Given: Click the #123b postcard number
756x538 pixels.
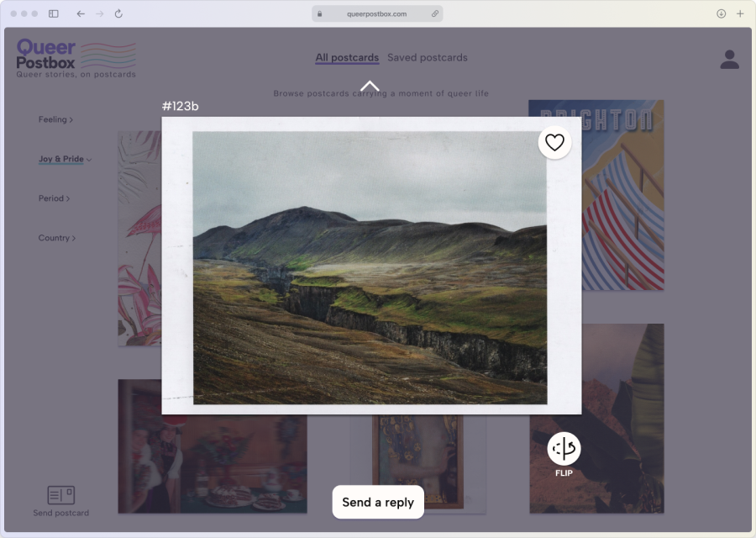Looking at the screenshot, I should pyautogui.click(x=181, y=106).
